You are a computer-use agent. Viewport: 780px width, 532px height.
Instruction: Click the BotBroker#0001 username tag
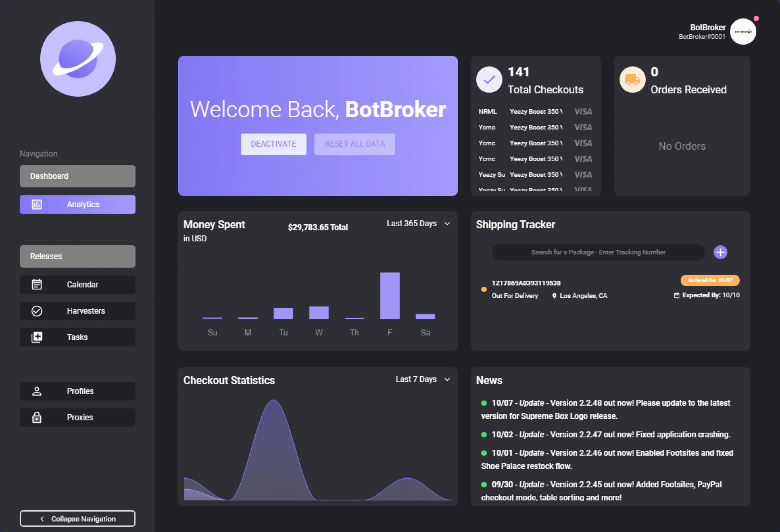(702, 37)
